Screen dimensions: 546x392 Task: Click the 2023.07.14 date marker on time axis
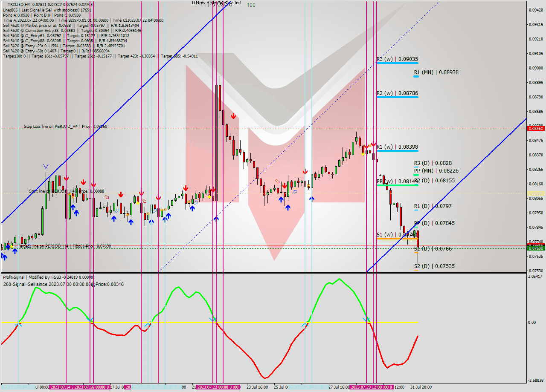[61, 387]
